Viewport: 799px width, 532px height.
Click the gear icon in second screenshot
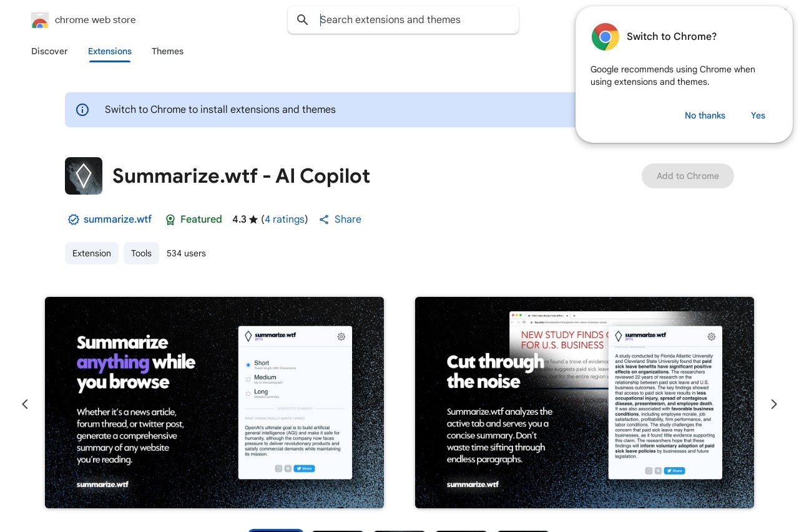point(712,337)
